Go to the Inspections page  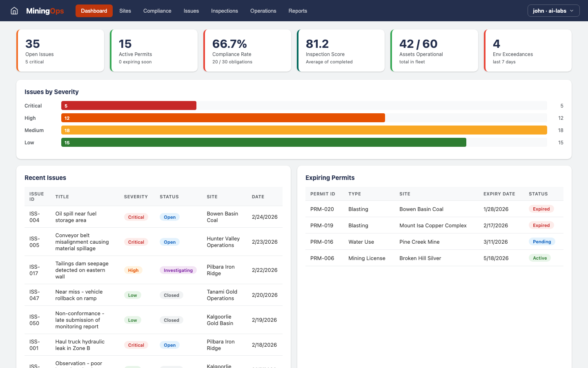pyautogui.click(x=225, y=11)
